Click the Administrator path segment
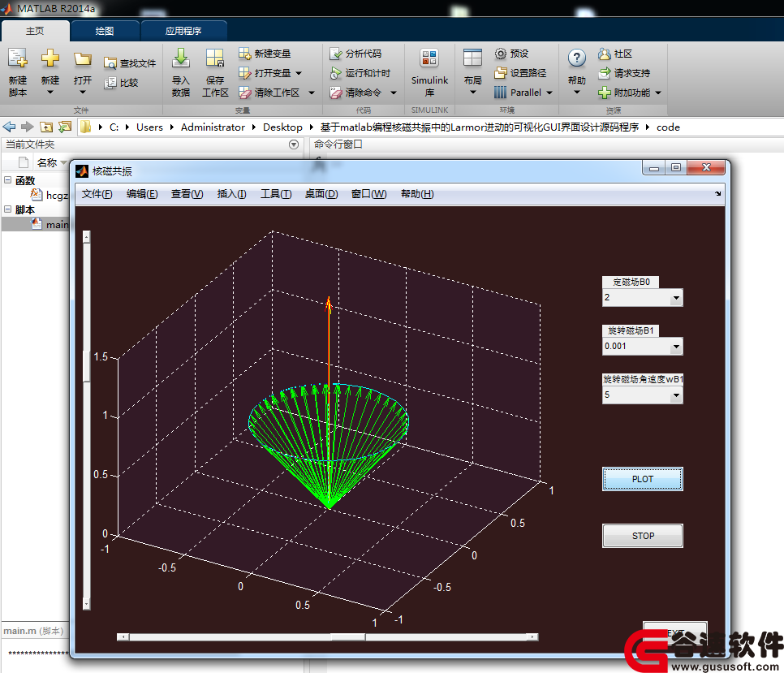The image size is (784, 673). point(213,127)
